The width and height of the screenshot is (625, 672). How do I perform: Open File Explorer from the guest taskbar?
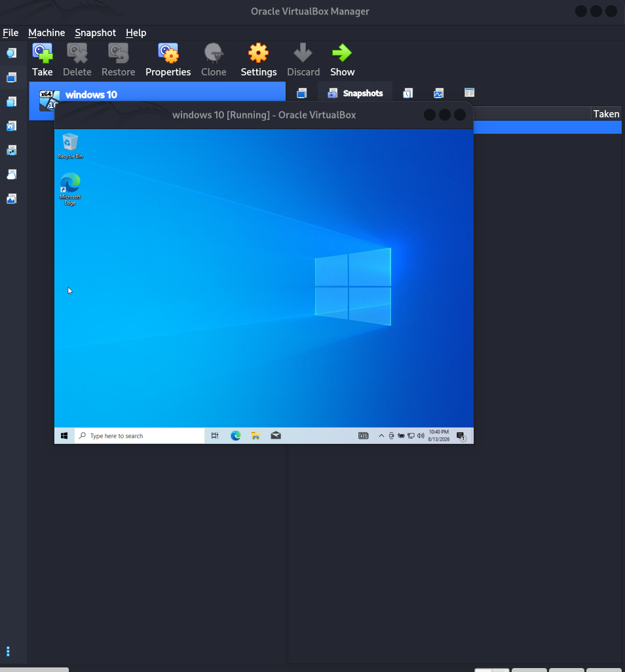[256, 436]
